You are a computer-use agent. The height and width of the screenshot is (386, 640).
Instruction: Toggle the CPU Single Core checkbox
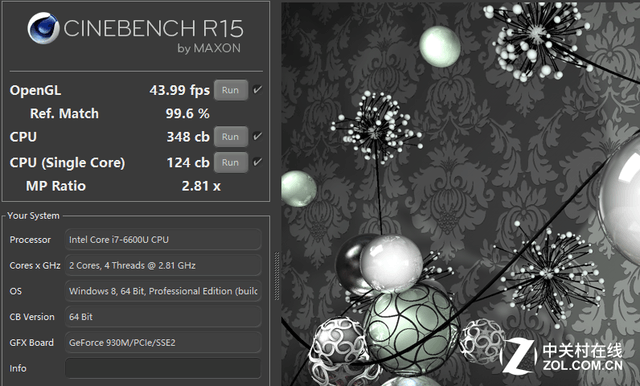[258, 162]
